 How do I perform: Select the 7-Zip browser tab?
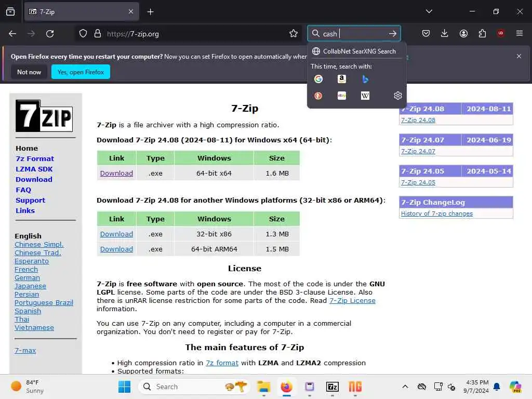(x=82, y=12)
